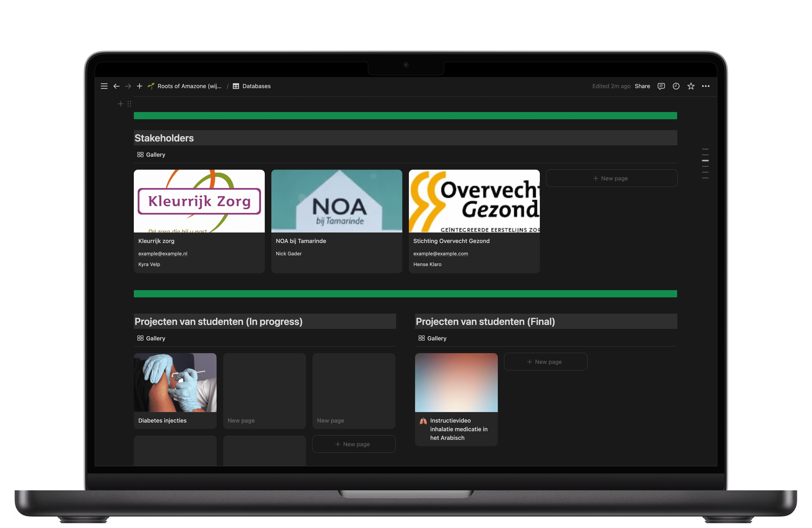Add New page in Stakeholders gallery
This screenshot has width=812, height=528.
(611, 178)
